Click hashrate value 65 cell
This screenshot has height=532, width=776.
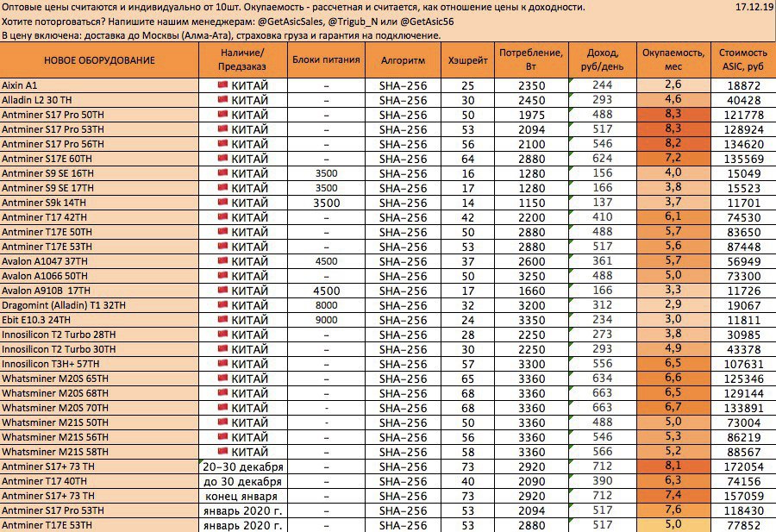point(467,379)
